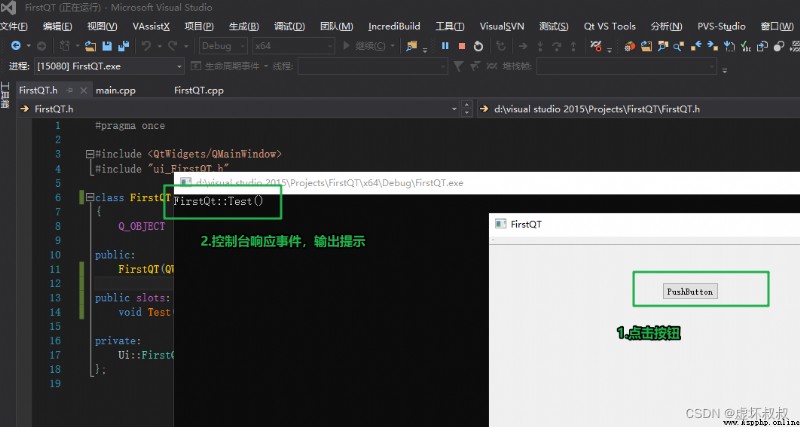The height and width of the screenshot is (427, 800).
Task: Click the Step Into icon
Action: coord(540,46)
